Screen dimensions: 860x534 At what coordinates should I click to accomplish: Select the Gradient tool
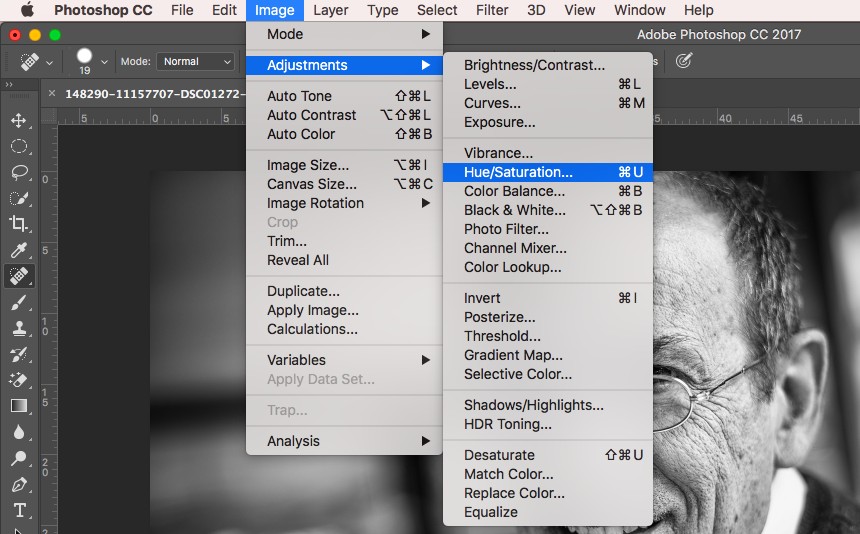click(19, 406)
